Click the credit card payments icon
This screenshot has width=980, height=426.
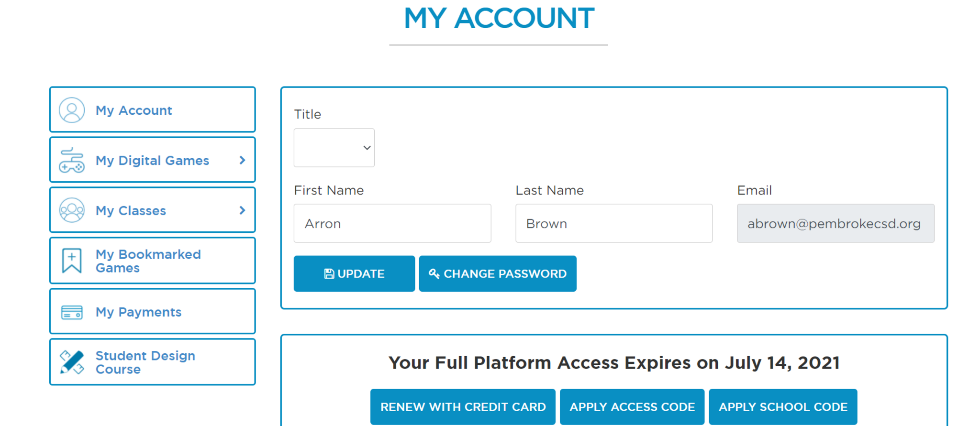coord(72,312)
